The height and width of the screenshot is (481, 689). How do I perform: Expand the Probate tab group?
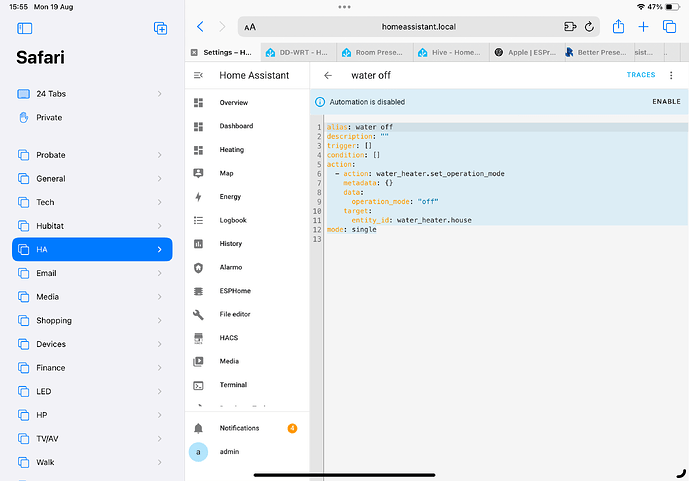pos(160,155)
